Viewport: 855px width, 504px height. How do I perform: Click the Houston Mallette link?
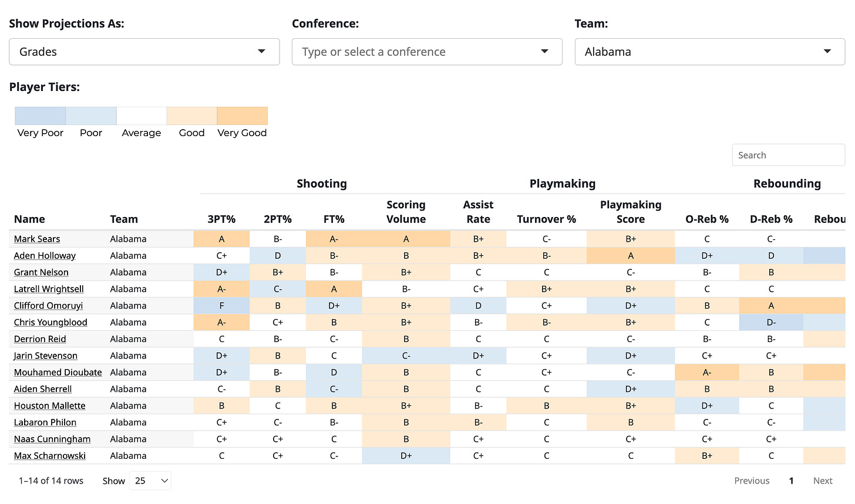(49, 405)
